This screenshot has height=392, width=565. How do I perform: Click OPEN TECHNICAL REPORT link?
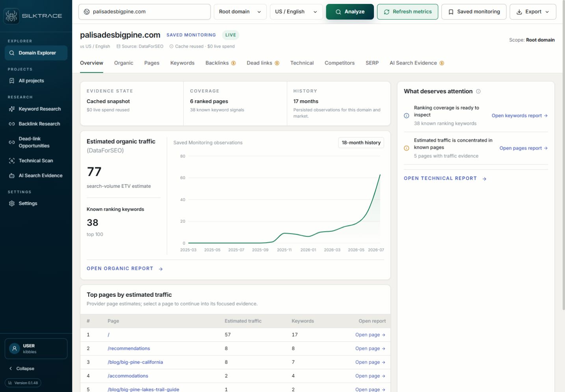445,178
